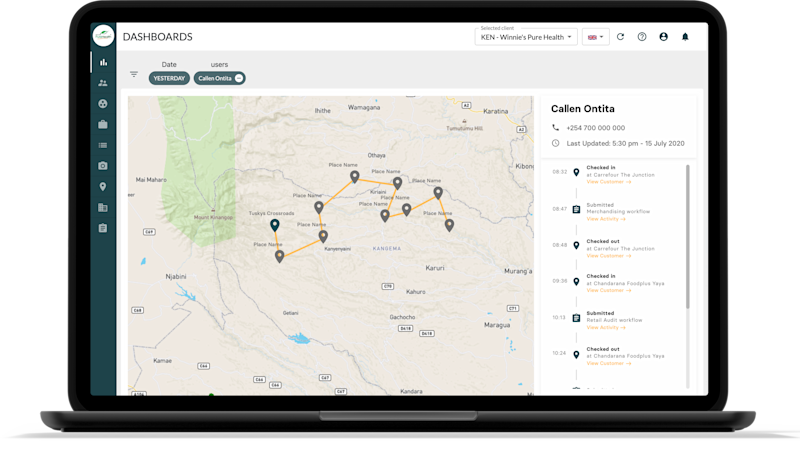Click the 08:32 check-in pin icon
The height and width of the screenshot is (449, 800).
pos(576,172)
